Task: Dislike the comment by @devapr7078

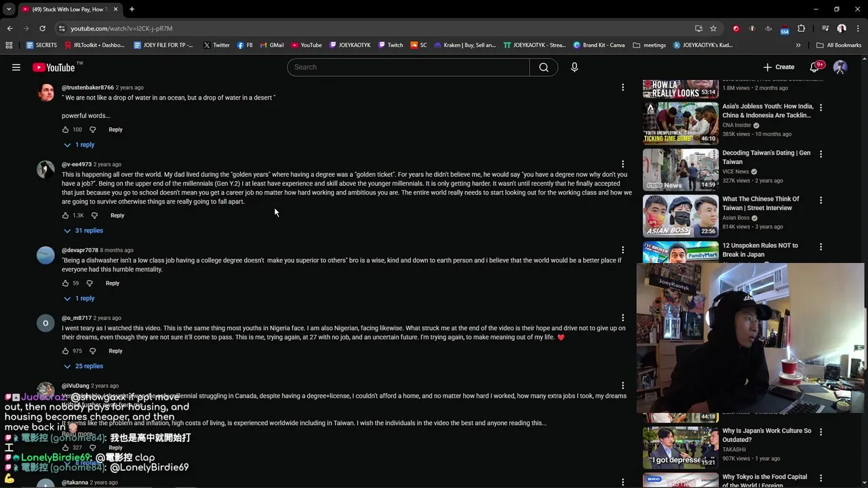Action: (90, 283)
